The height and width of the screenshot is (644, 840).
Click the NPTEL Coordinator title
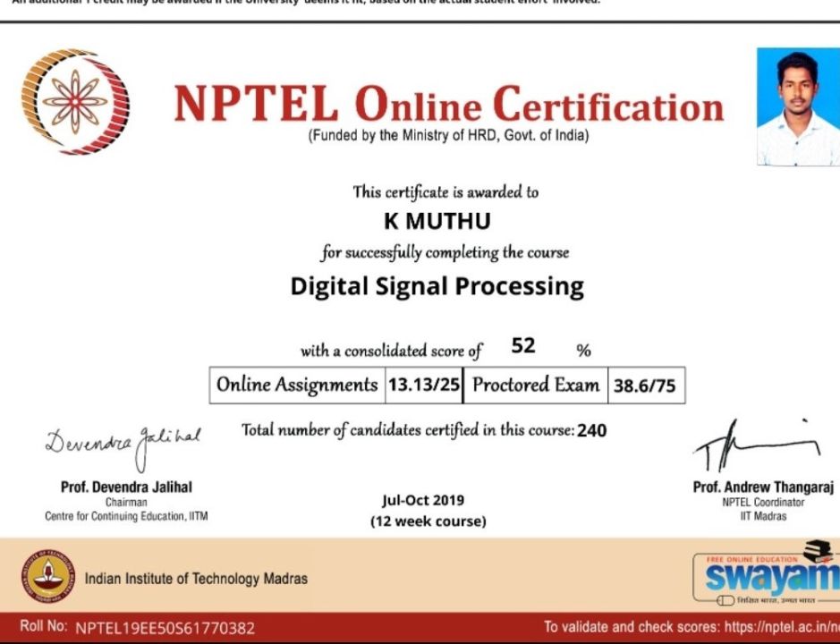(x=763, y=503)
